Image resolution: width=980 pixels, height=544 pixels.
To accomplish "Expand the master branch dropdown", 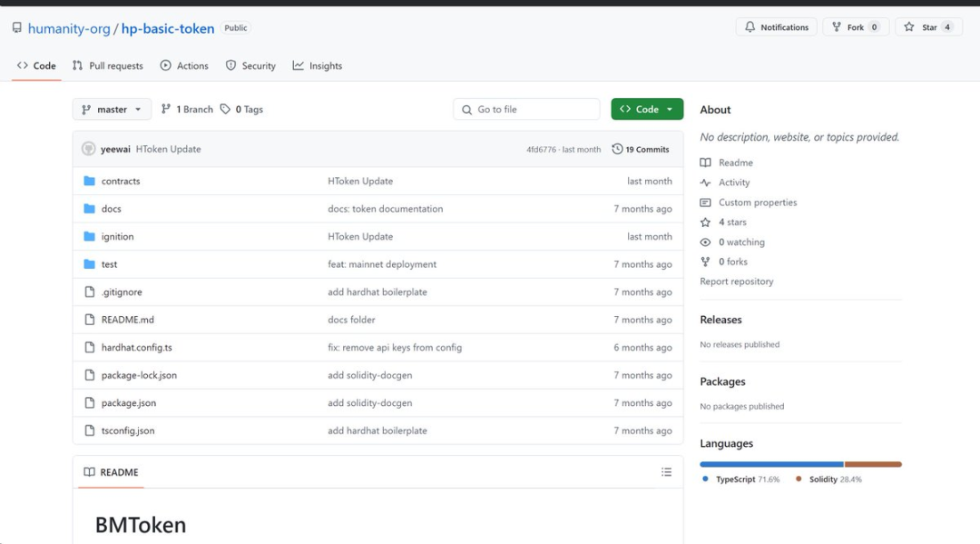I will coord(112,109).
